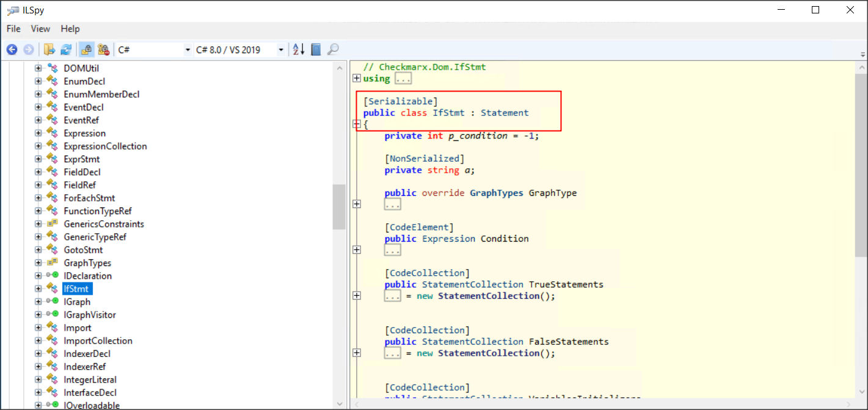Toggle showing internal types and members
Viewport: 868px width, 410px height.
103,49
